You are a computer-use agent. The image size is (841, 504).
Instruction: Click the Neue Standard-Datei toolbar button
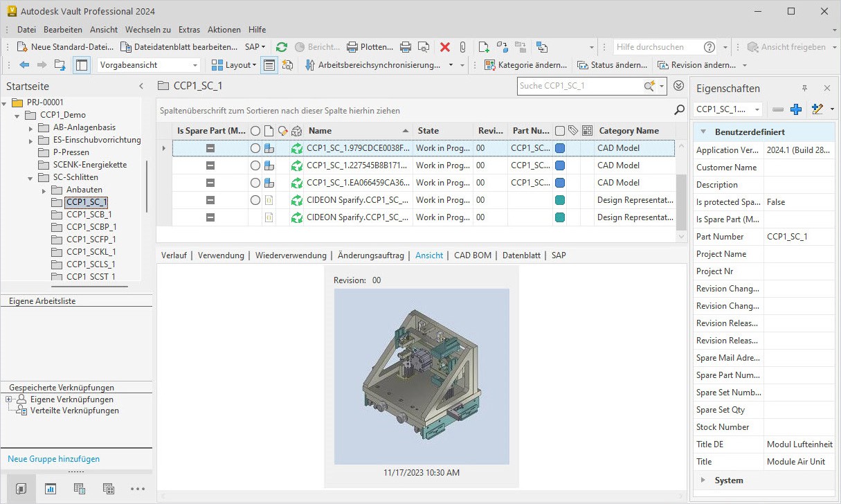pos(65,47)
